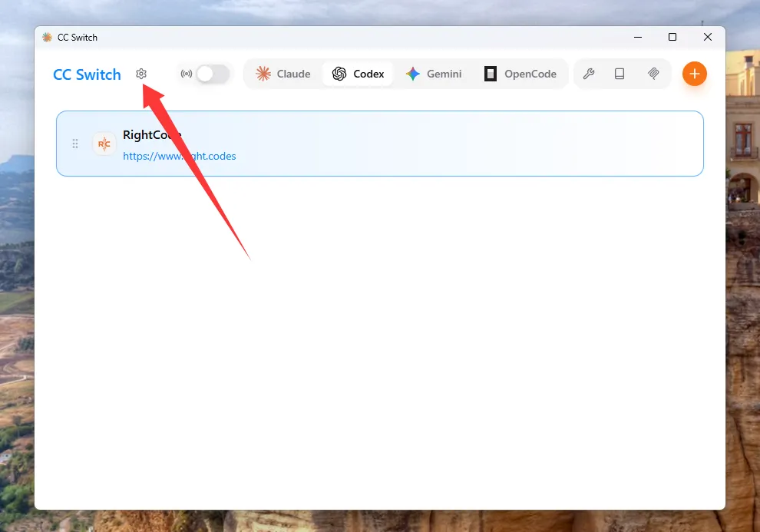Image resolution: width=760 pixels, height=532 pixels.
Task: Switch to the Claude tab
Action: pos(283,74)
